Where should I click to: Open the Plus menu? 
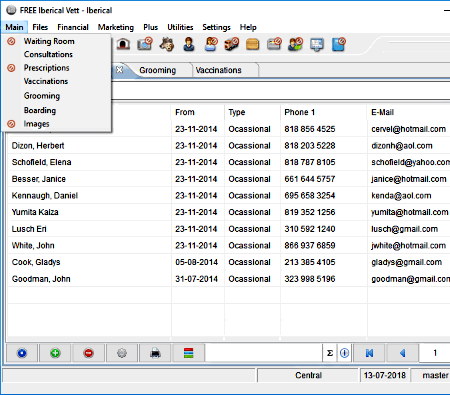click(x=150, y=27)
